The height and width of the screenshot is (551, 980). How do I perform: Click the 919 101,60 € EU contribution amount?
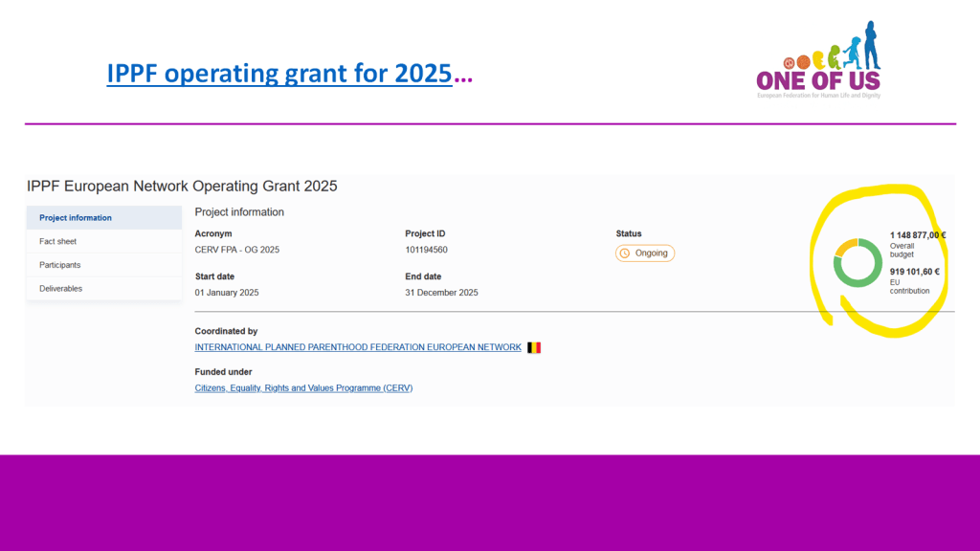(x=914, y=271)
